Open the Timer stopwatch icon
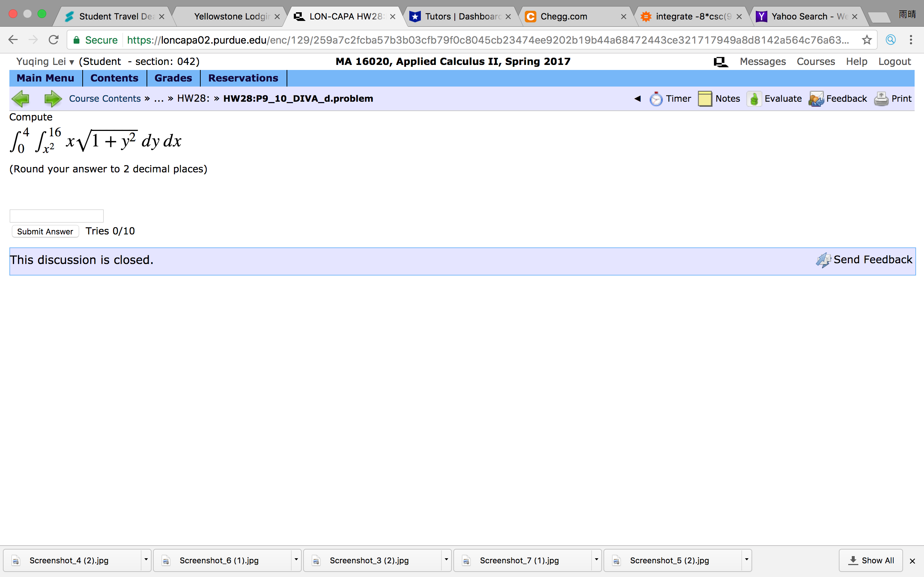Screen dimensions: 924x577 tap(656, 99)
